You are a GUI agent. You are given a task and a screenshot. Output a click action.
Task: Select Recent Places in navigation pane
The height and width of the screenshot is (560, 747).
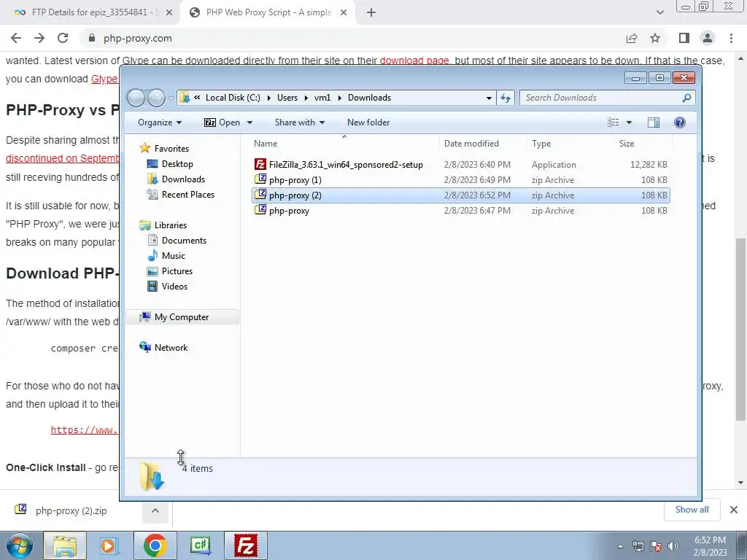181,194
